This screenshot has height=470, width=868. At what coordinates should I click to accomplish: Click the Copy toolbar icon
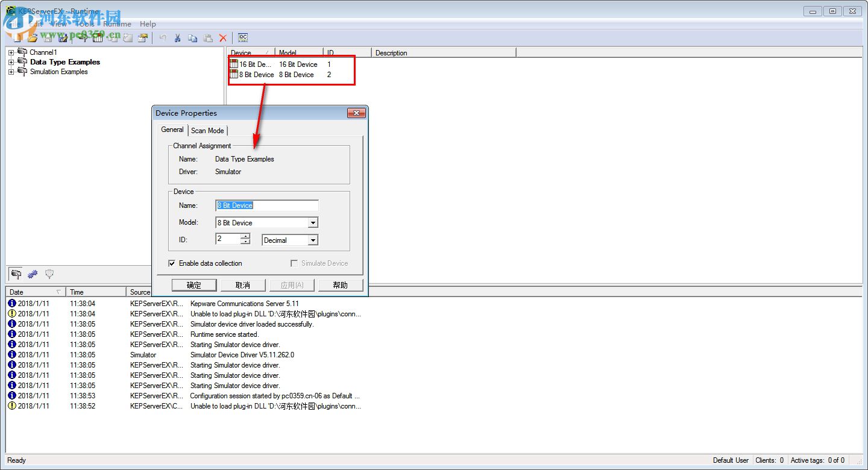pyautogui.click(x=193, y=38)
